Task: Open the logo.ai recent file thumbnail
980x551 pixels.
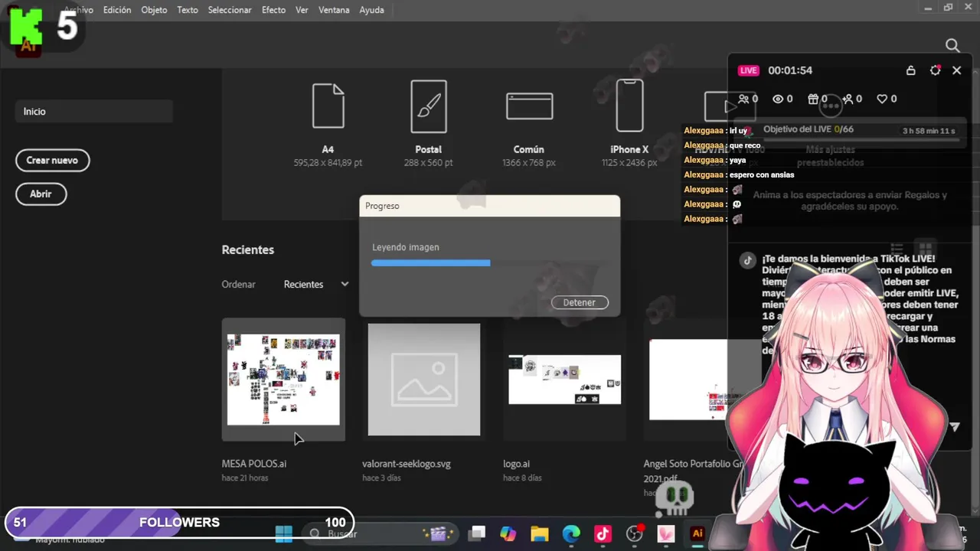Action: point(565,380)
